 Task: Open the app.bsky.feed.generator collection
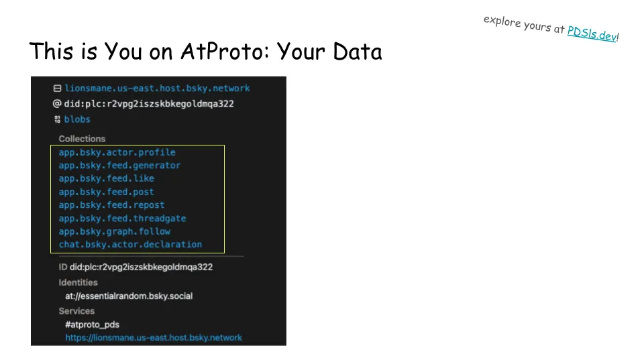[x=119, y=166]
